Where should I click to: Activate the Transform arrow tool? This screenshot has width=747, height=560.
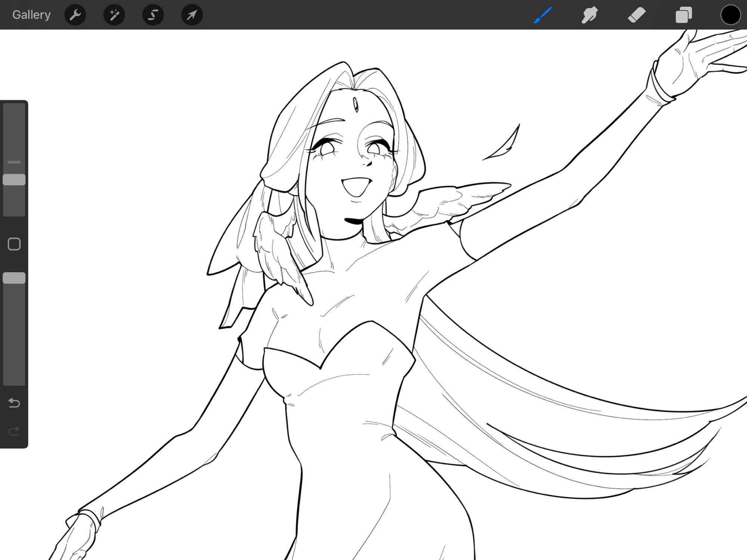tap(192, 15)
